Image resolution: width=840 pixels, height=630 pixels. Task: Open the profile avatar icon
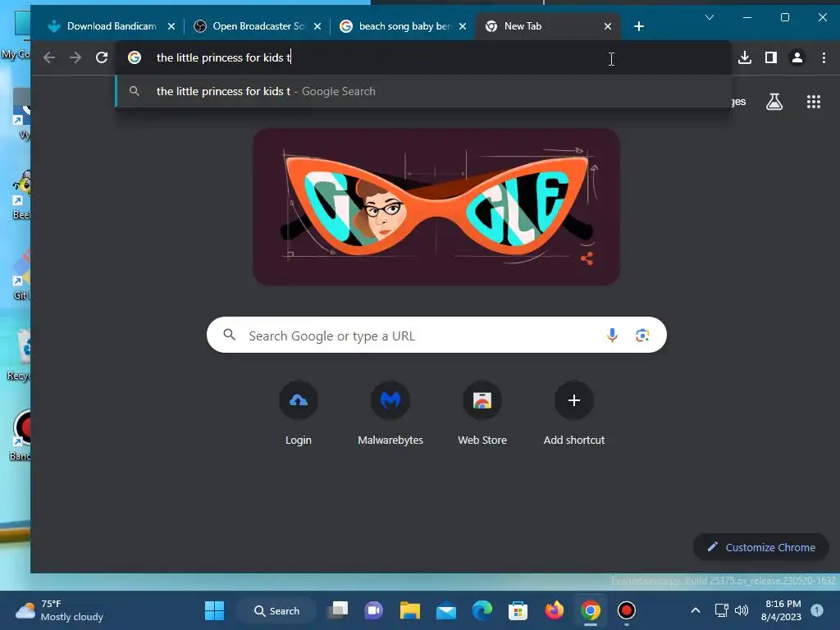pos(797,57)
